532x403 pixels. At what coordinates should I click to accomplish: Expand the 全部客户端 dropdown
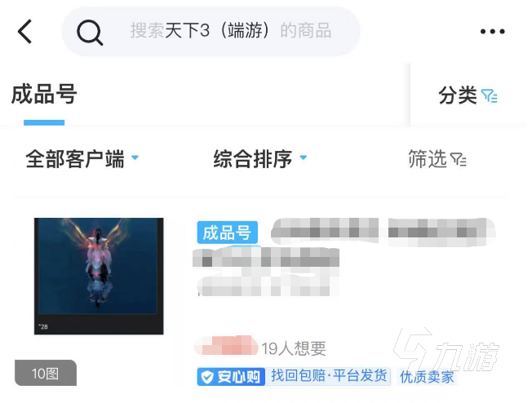(82, 159)
